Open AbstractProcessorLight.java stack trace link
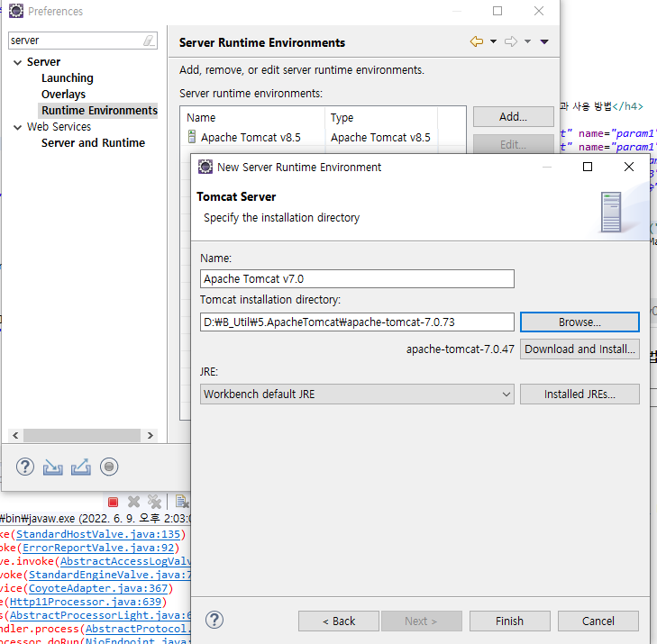This screenshot has width=657, height=644. tap(100, 615)
